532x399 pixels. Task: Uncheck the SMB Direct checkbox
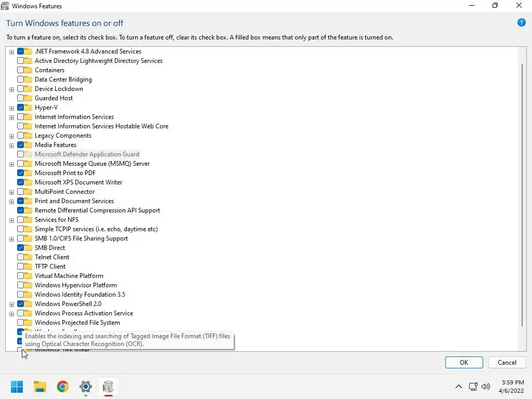pos(20,248)
